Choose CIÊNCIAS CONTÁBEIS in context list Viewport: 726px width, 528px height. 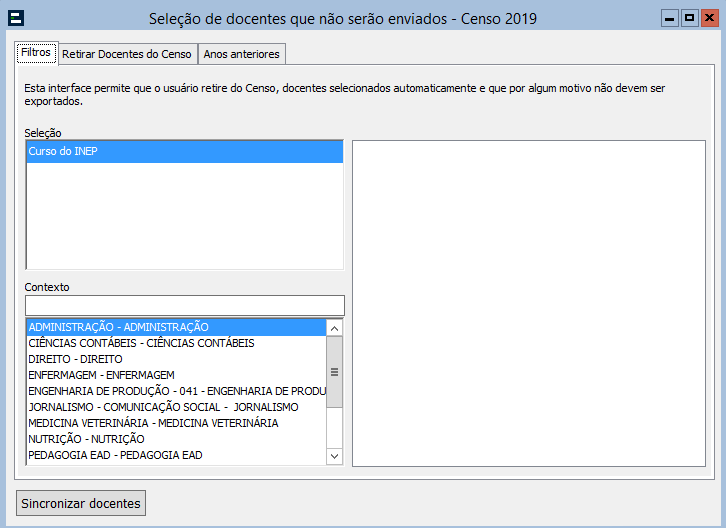coord(141,343)
